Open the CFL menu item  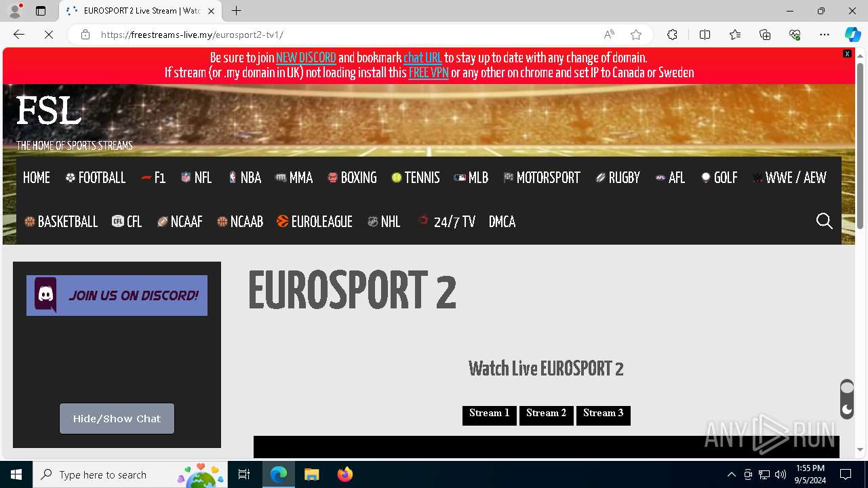tap(127, 222)
